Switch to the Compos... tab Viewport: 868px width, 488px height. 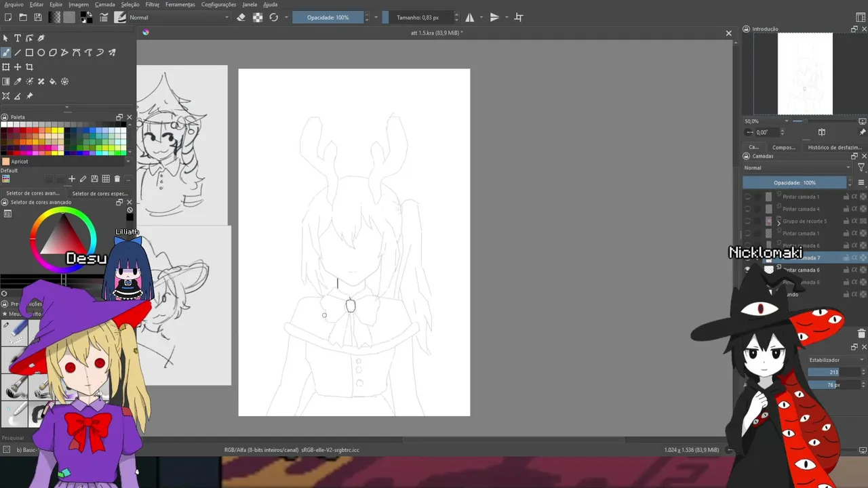pos(784,147)
